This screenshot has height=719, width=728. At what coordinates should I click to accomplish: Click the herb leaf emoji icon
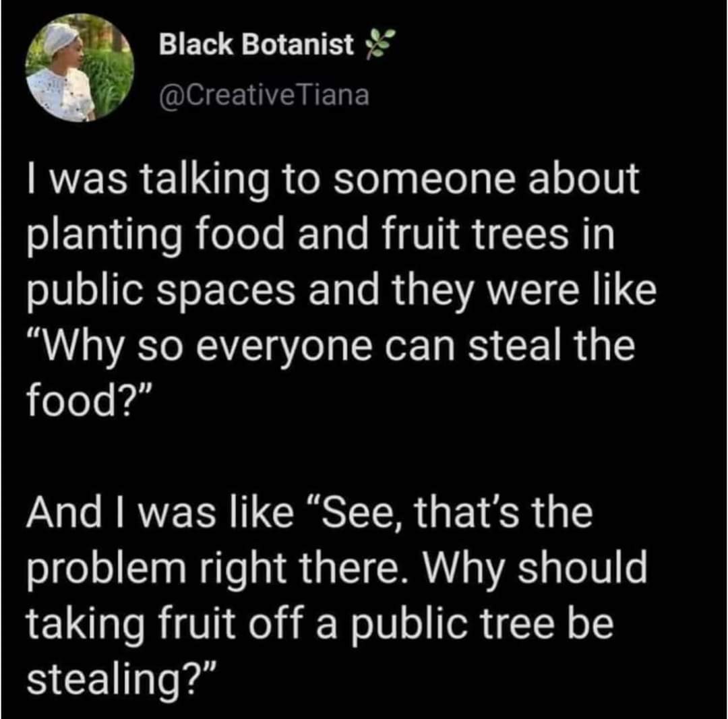[x=377, y=46]
